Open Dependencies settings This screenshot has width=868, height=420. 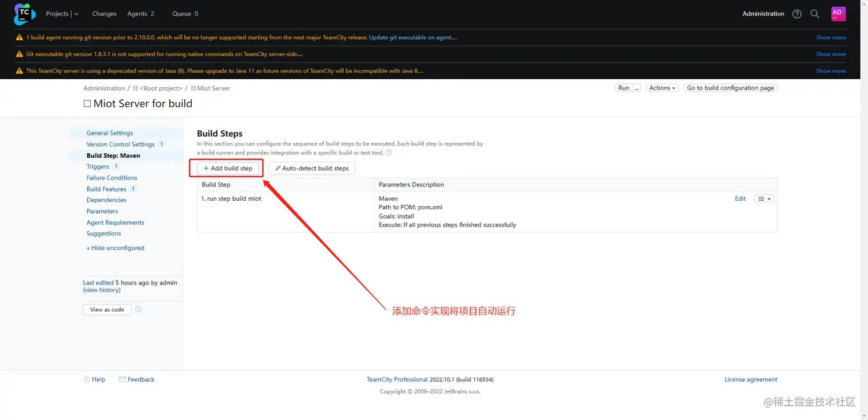tap(106, 200)
